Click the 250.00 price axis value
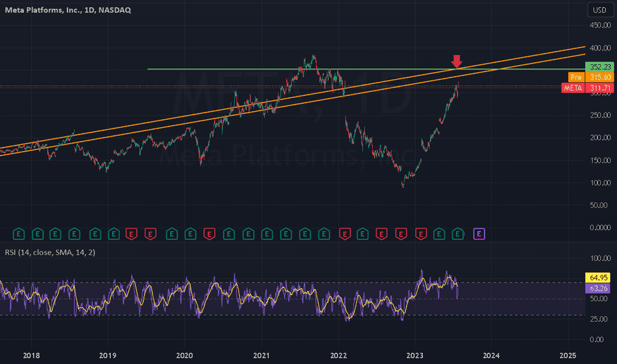 (600, 115)
